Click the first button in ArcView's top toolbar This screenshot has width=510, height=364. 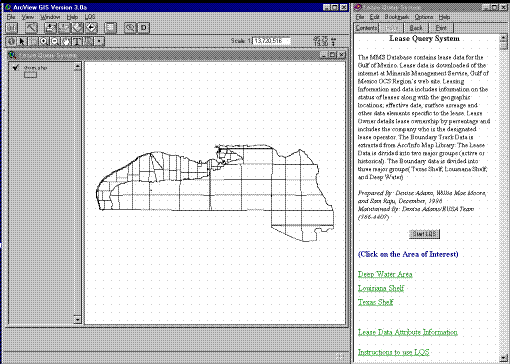click(12, 28)
